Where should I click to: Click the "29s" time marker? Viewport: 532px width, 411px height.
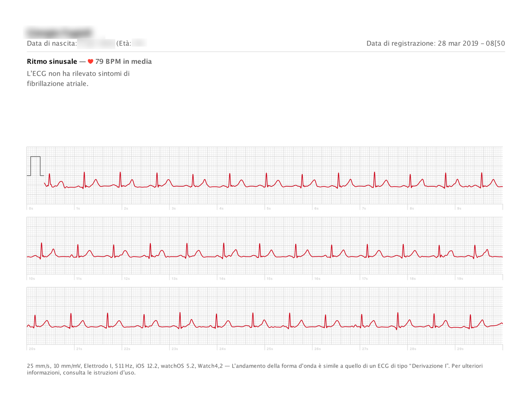point(461,349)
